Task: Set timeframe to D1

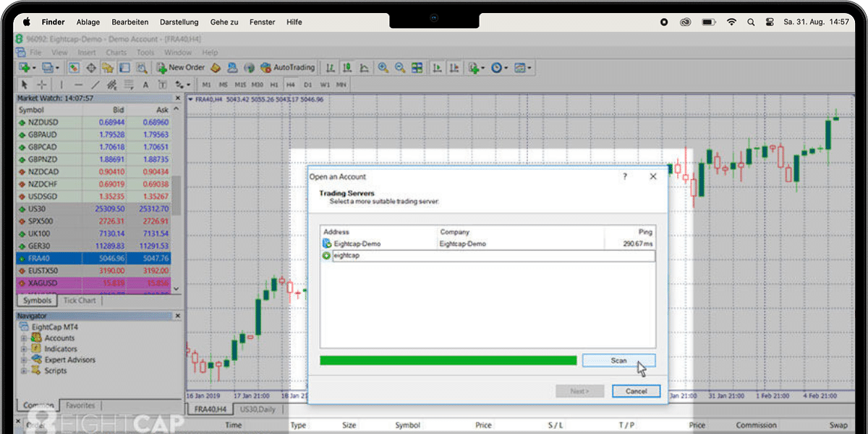Action: pyautogui.click(x=308, y=85)
